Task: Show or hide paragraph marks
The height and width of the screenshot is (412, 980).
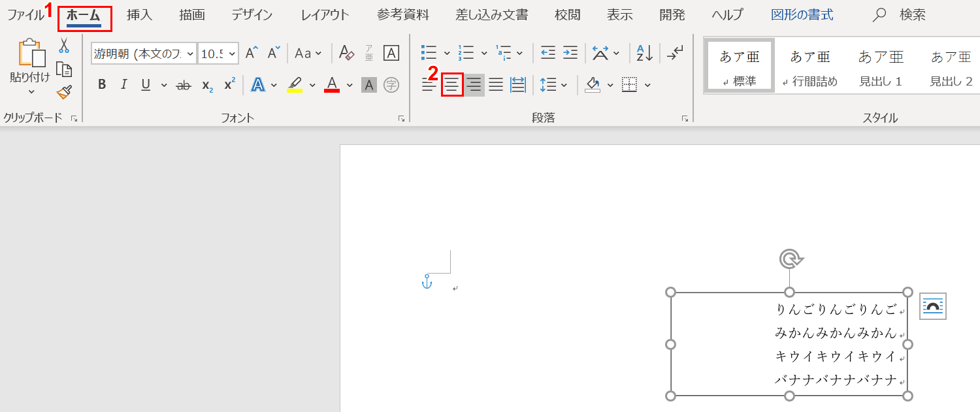Action: [675, 54]
